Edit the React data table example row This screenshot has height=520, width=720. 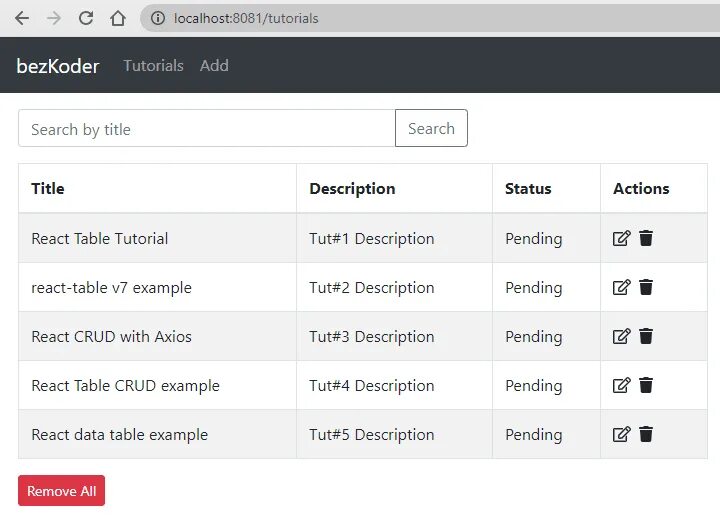point(621,434)
